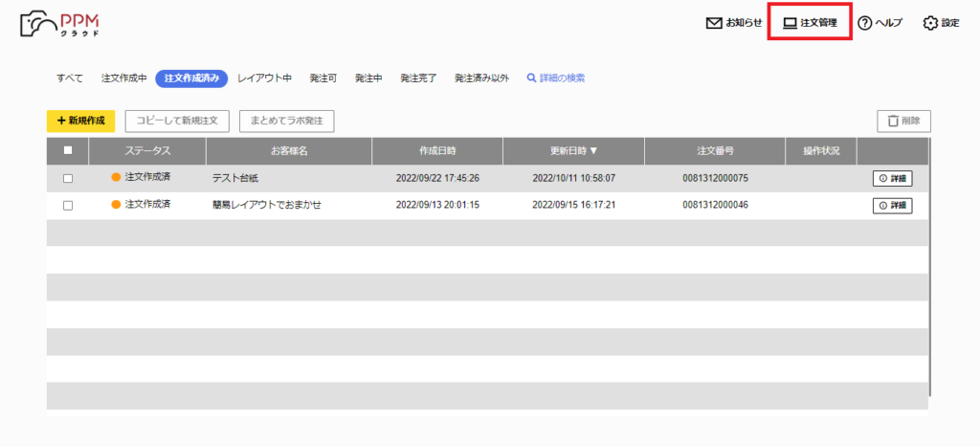Show すべて orders filter
The image size is (980, 447).
tap(69, 78)
